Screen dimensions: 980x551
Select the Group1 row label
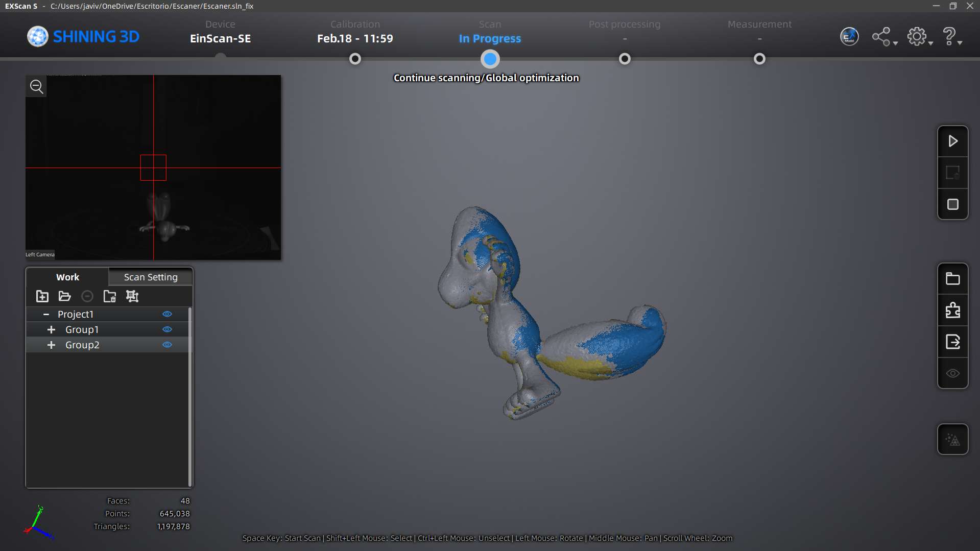(82, 329)
